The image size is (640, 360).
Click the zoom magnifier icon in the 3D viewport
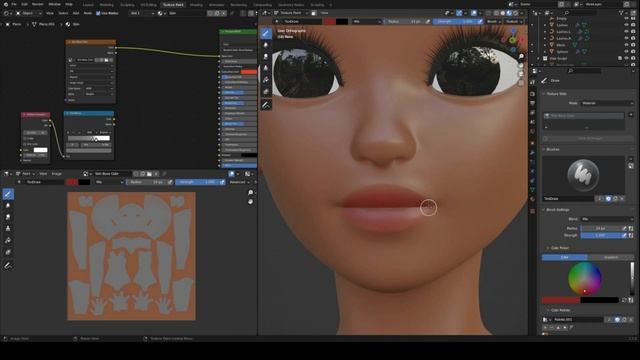[x=521, y=56]
